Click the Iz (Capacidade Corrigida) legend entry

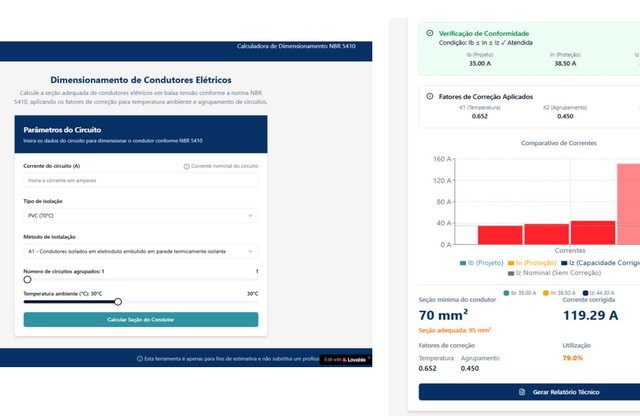coord(600,263)
